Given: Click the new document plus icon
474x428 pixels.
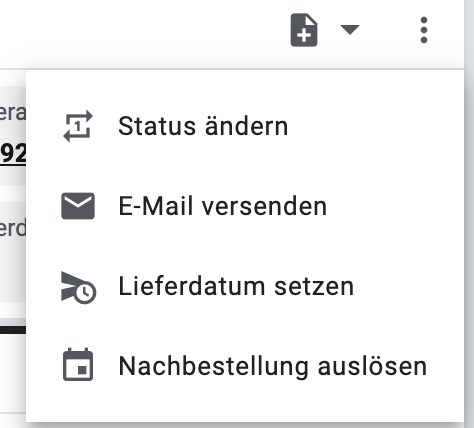Looking at the screenshot, I should point(304,30).
